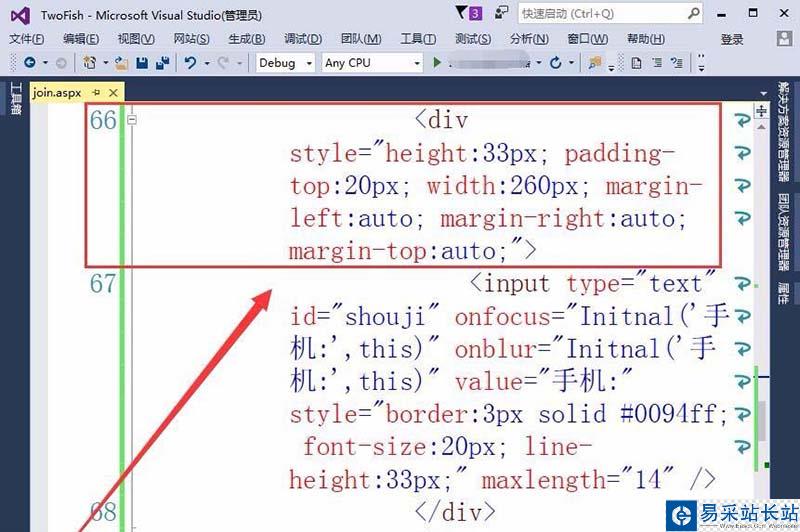Click the closing '</div>' tag text

point(455,512)
